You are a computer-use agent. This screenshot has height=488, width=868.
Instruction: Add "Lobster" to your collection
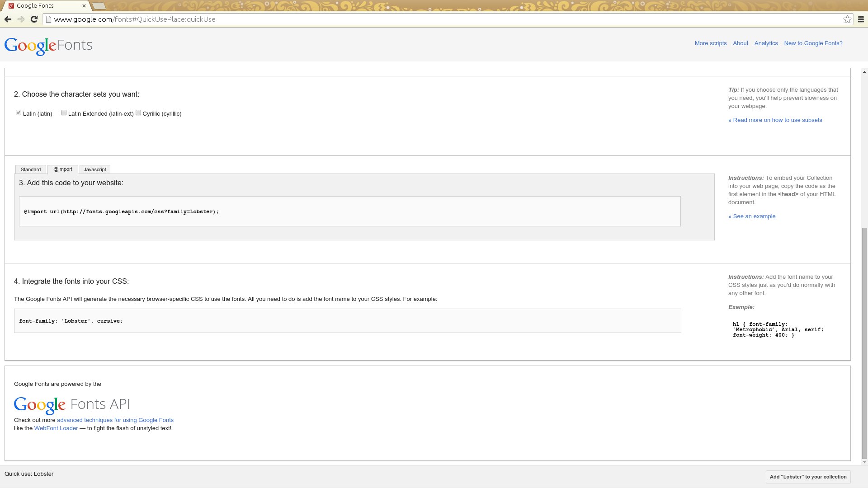pos(808,477)
